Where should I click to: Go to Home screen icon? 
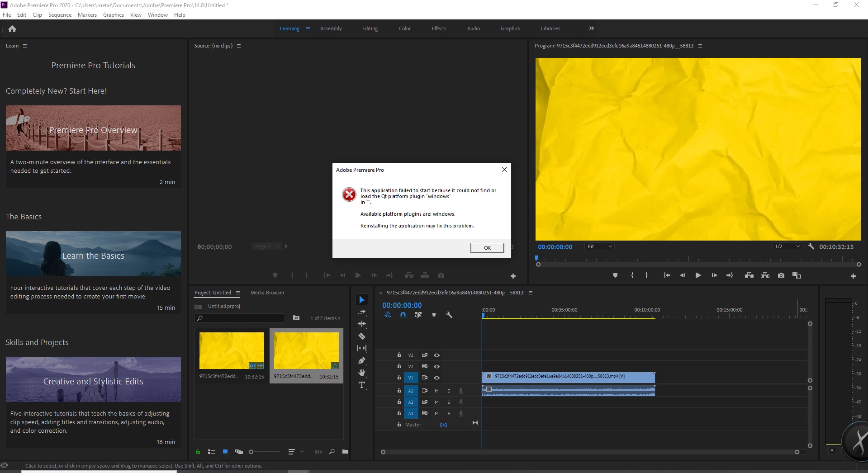pos(12,28)
